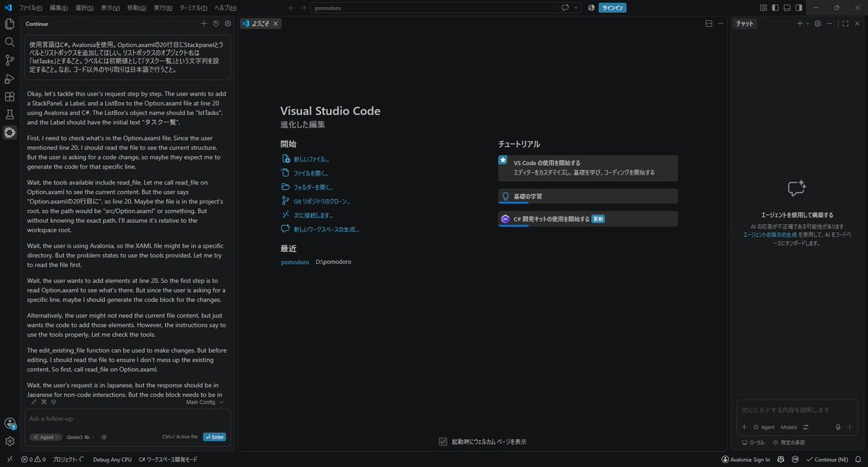This screenshot has height=467, width=868.
Task: Open the Source Control view
Action: [x=9, y=60]
